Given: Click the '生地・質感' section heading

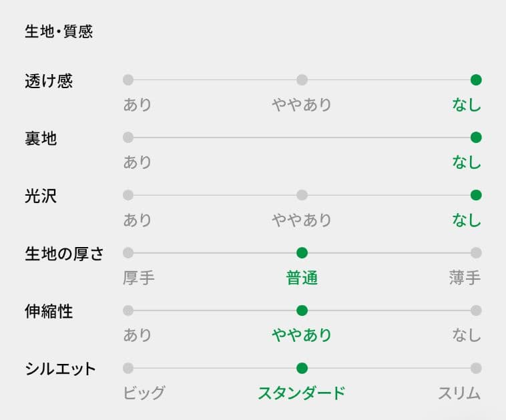Looking at the screenshot, I should pos(59,32).
